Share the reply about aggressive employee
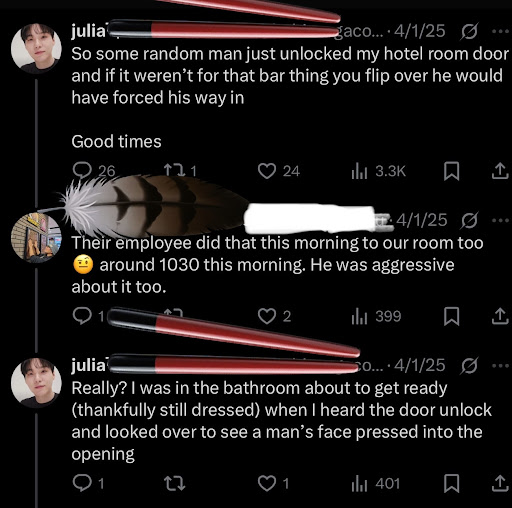Image resolution: width=512 pixels, height=508 pixels. click(500, 316)
